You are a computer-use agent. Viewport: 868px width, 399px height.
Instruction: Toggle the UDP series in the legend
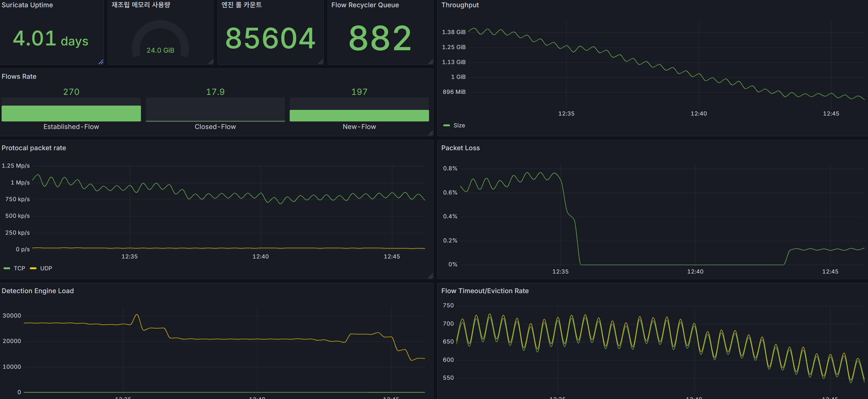(x=46, y=268)
